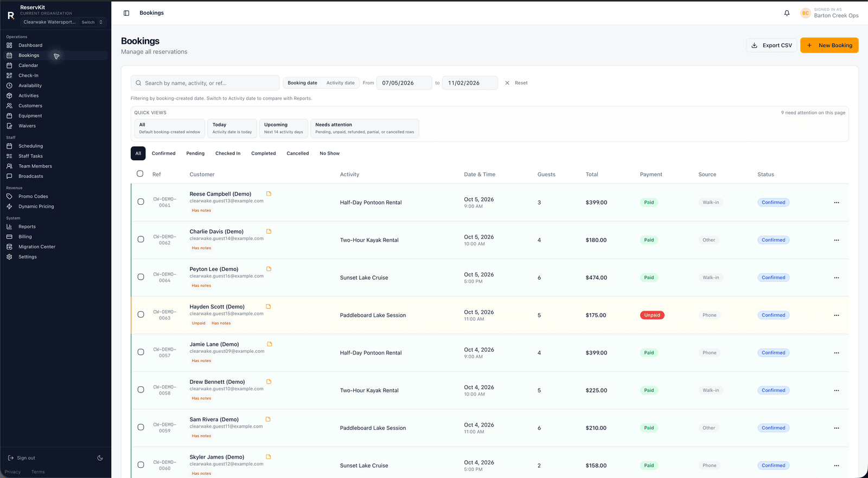Viewport: 868px width, 478px height.
Task: Open Equipment icon in sidebar
Action: pyautogui.click(x=9, y=116)
